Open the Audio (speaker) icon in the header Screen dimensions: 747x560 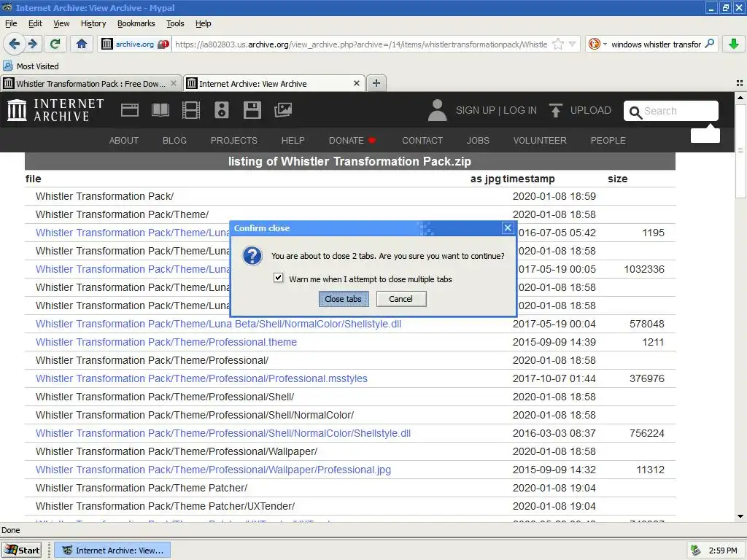click(222, 110)
